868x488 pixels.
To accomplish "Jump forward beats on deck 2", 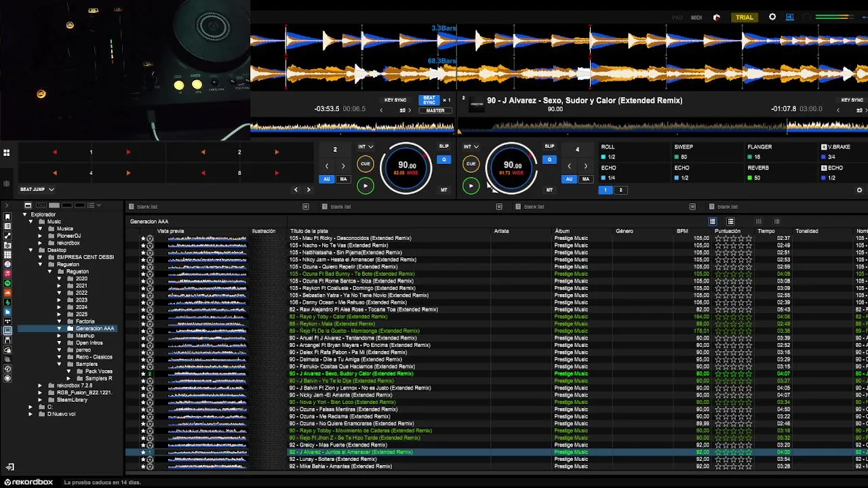I will [586, 166].
